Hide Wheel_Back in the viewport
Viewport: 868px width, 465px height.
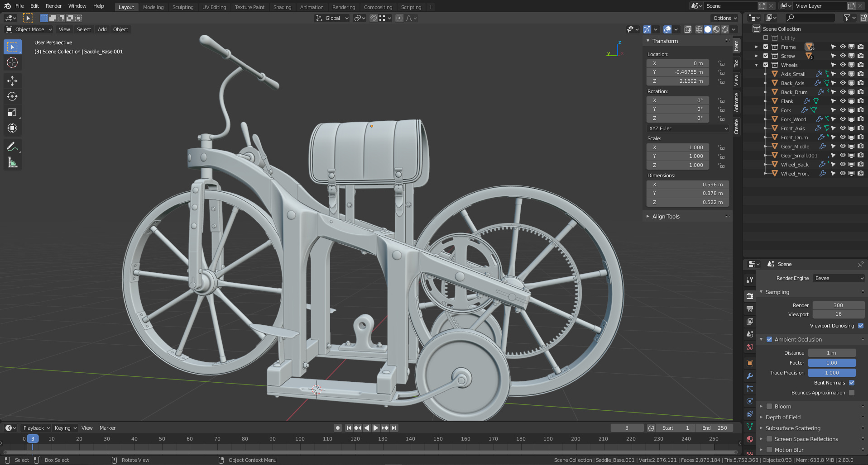843,165
